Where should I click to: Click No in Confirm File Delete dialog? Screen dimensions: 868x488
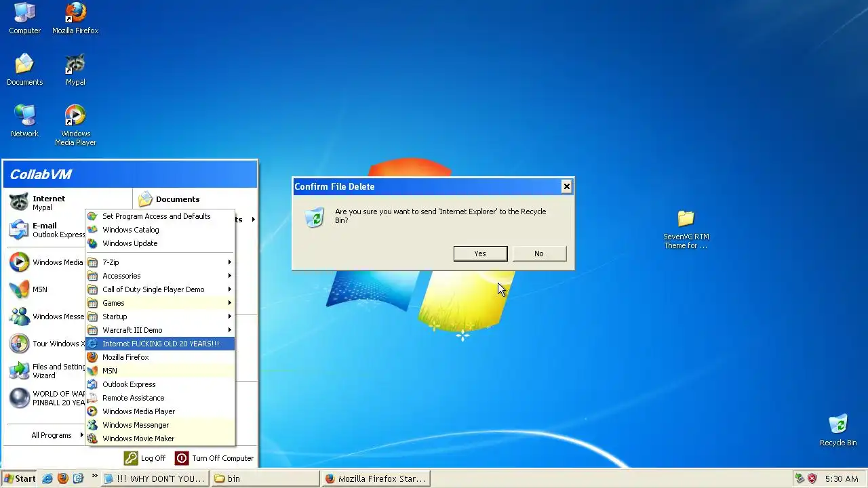pyautogui.click(x=538, y=253)
